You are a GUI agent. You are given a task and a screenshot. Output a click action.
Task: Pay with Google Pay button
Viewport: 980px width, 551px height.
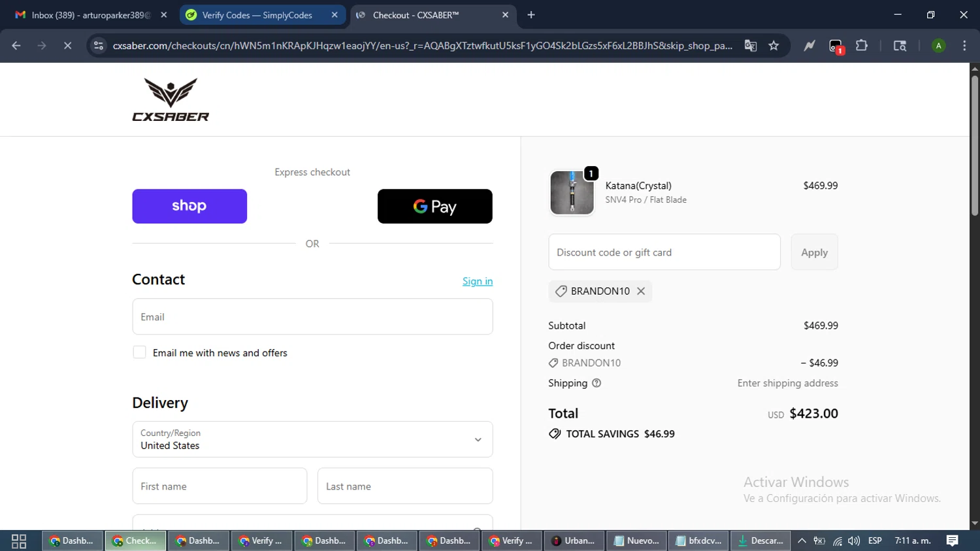click(435, 207)
